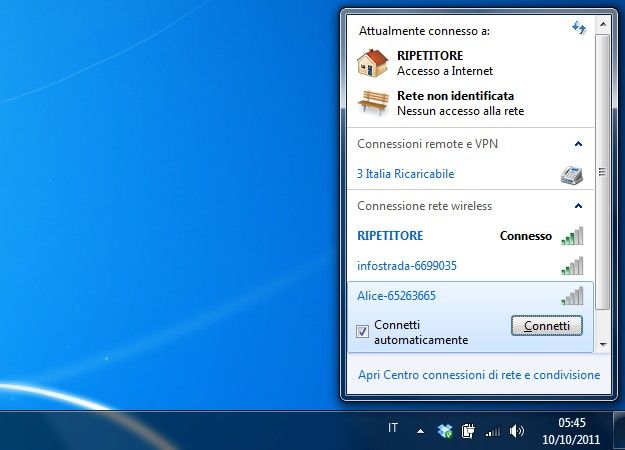
Task: Click the wireless signal icon in taskbar
Action: click(493, 431)
